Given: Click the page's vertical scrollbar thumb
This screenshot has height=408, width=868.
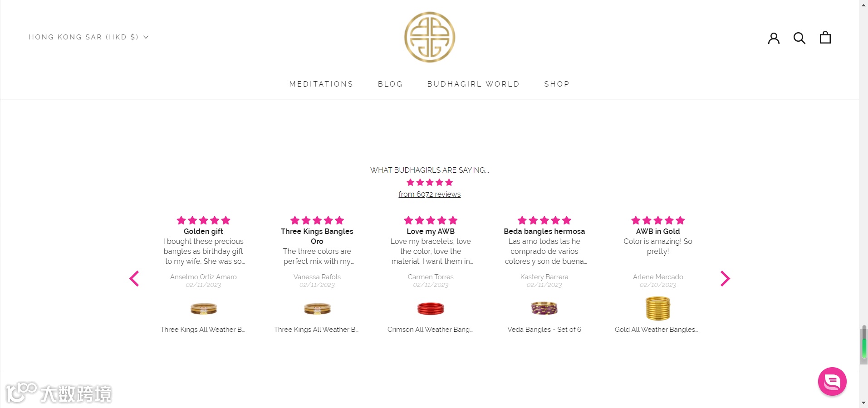Looking at the screenshot, I should (x=863, y=344).
